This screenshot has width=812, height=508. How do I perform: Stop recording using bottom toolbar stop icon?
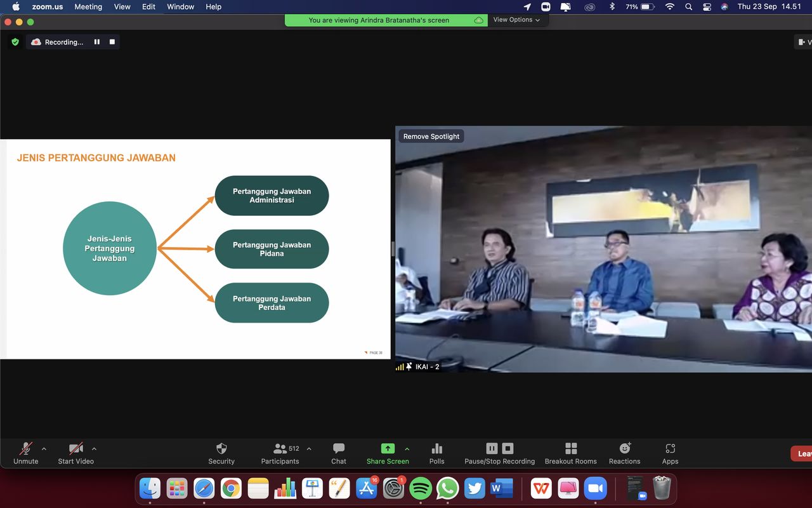507,448
